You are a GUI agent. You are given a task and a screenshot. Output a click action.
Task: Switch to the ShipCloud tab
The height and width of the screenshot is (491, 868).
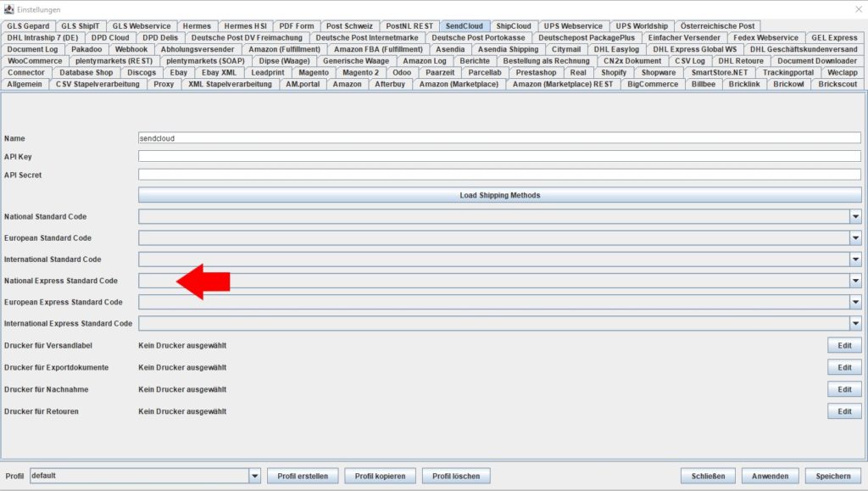tap(514, 26)
